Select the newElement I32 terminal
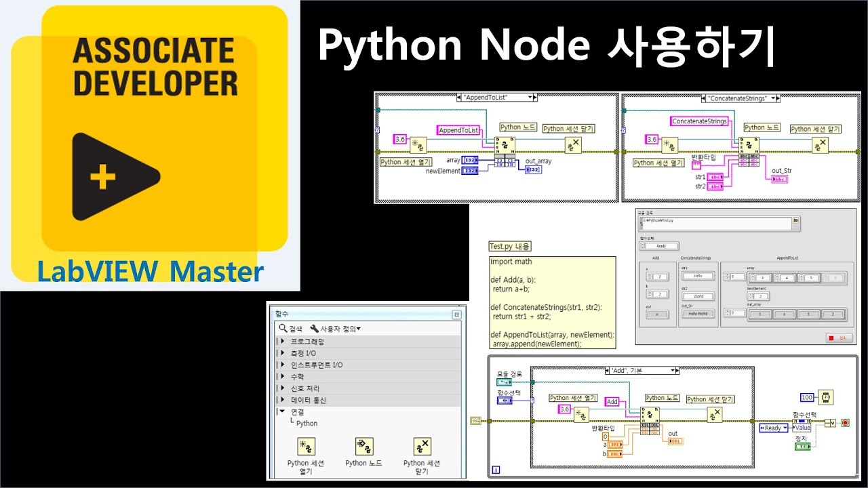 (x=471, y=171)
